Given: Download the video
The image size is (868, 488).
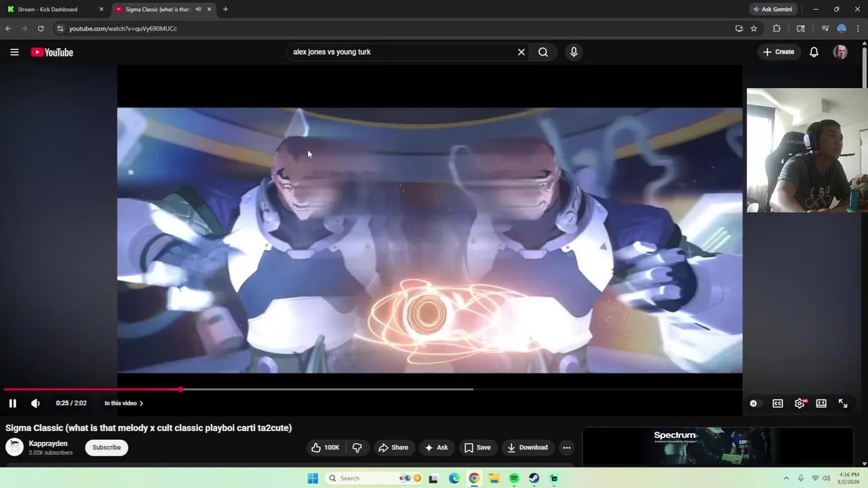Looking at the screenshot, I should [x=528, y=447].
